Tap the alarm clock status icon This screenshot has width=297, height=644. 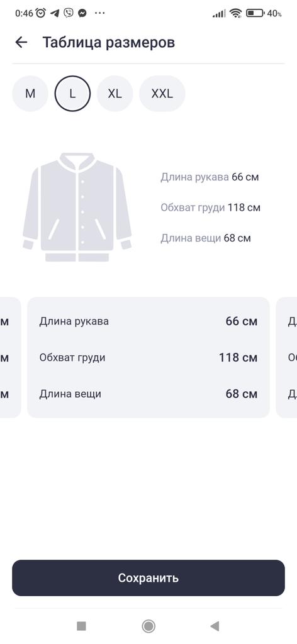pos(41,13)
